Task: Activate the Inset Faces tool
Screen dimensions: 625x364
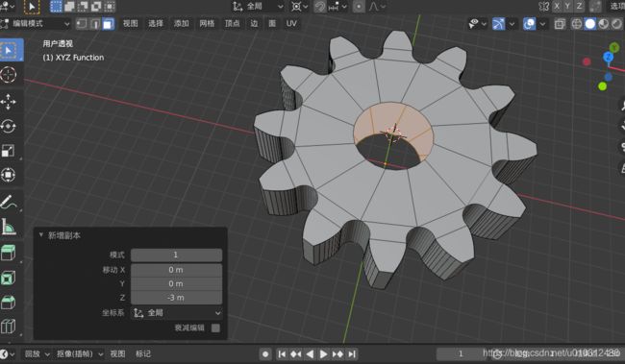Action: [9, 278]
